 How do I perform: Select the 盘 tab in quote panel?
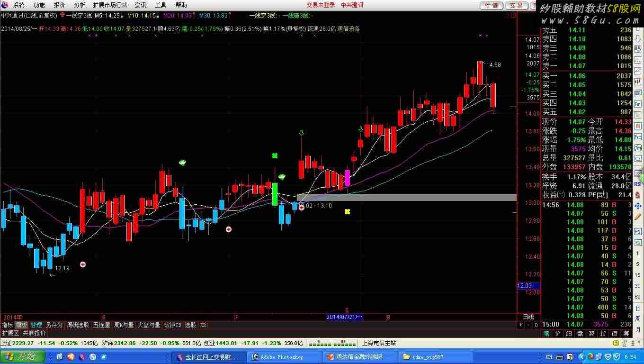click(580, 333)
